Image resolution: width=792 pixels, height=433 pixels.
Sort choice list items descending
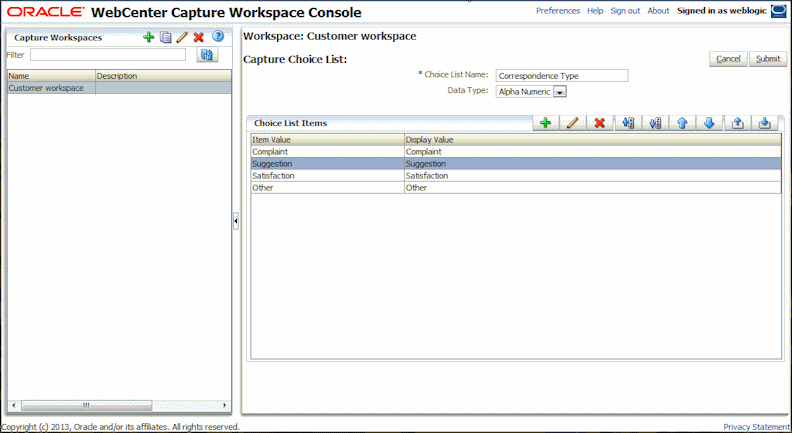pos(655,123)
